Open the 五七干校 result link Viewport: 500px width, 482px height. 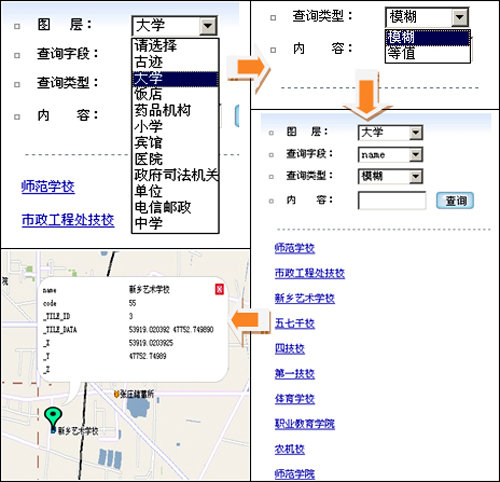pyautogui.click(x=295, y=323)
